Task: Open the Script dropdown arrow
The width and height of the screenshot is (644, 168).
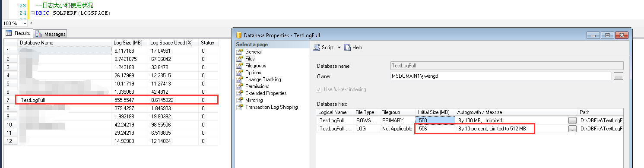Action: point(339,48)
